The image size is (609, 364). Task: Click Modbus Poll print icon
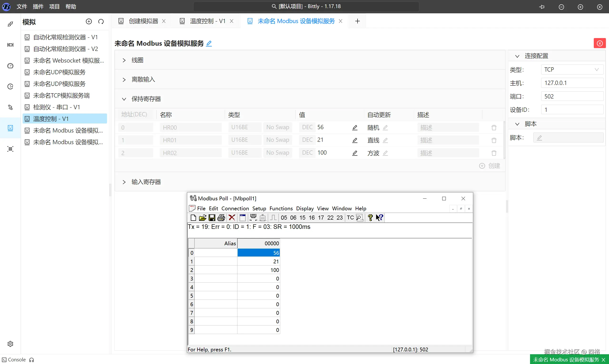pos(221,217)
